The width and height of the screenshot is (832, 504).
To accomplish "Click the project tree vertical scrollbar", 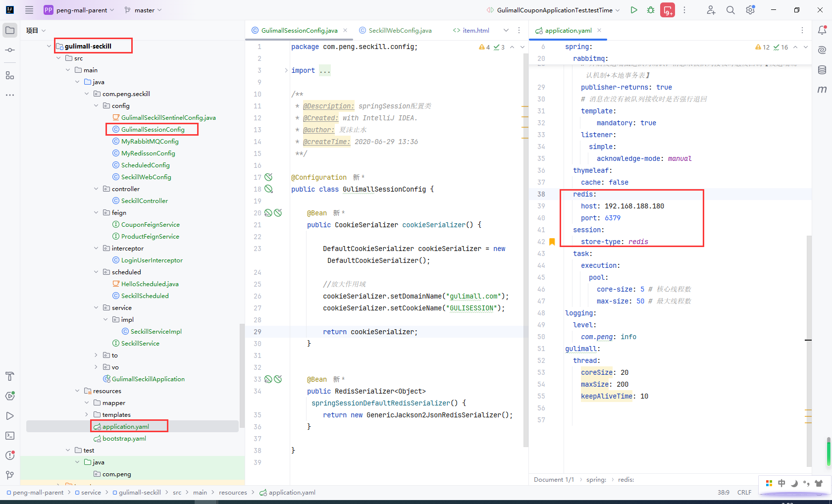I will 242,376.
